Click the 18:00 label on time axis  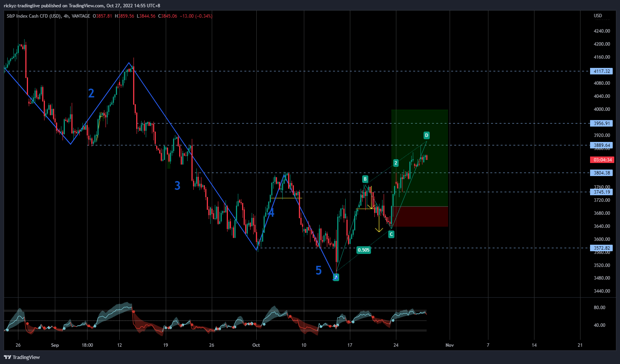[87, 345]
